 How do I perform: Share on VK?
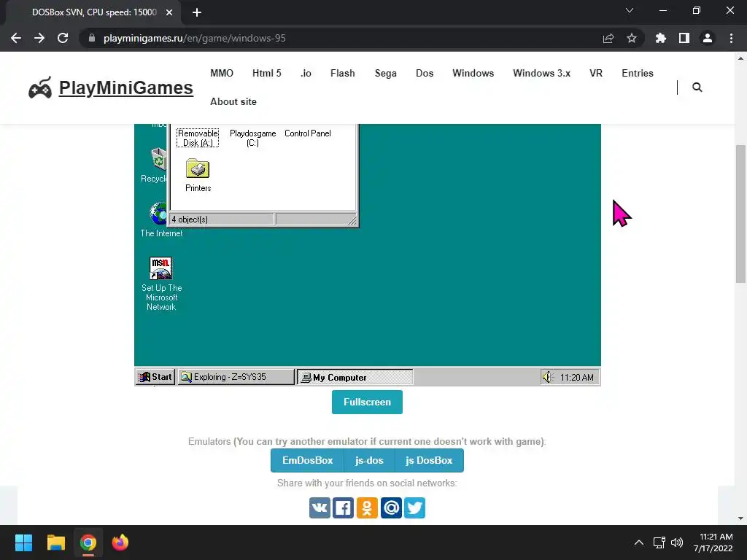click(320, 507)
